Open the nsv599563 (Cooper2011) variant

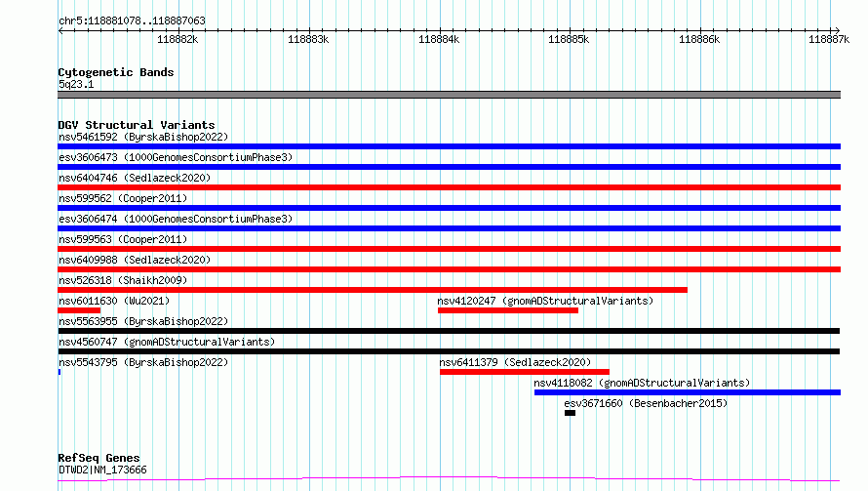pyautogui.click(x=123, y=239)
